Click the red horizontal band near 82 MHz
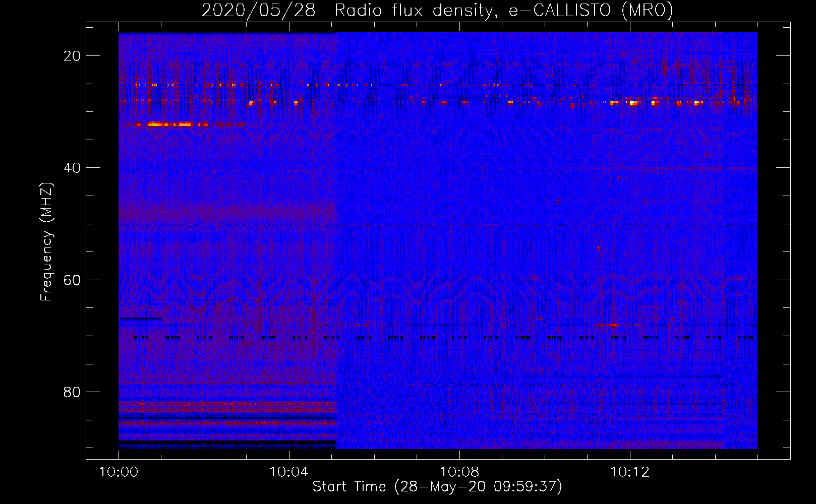The width and height of the screenshot is (816, 504). click(227, 404)
